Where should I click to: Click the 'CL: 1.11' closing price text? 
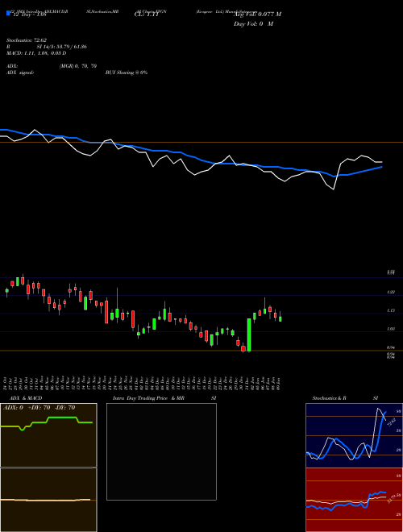[147, 15]
